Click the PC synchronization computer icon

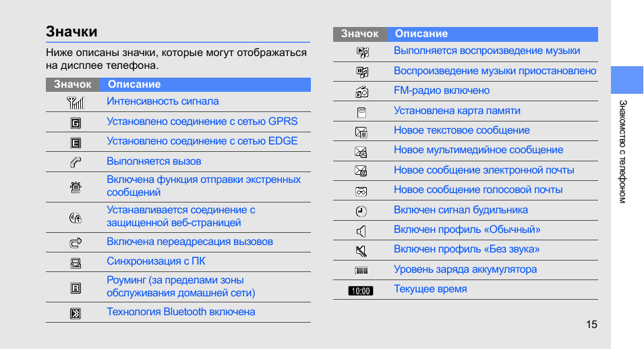(75, 263)
